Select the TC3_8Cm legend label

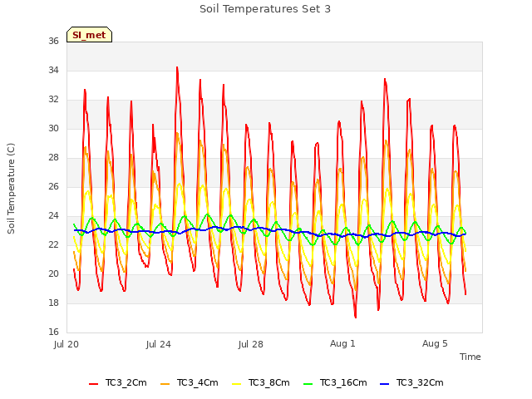click(269, 382)
